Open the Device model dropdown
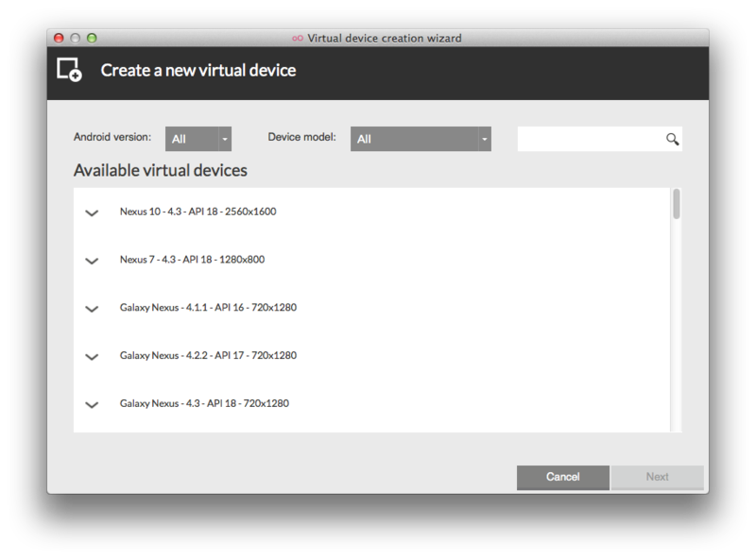This screenshot has height=559, width=756. pyautogui.click(x=421, y=139)
